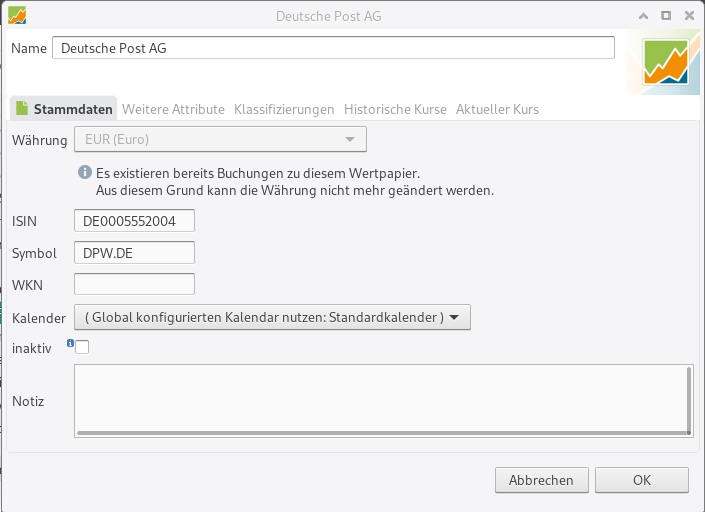
Task: Click the Symbol field containing DPW.DE
Action: (134, 253)
